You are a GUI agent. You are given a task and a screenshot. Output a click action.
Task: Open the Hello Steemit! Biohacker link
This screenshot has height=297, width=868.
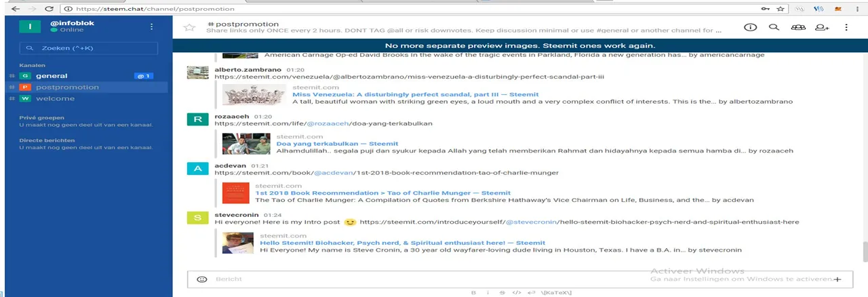[x=403, y=243]
